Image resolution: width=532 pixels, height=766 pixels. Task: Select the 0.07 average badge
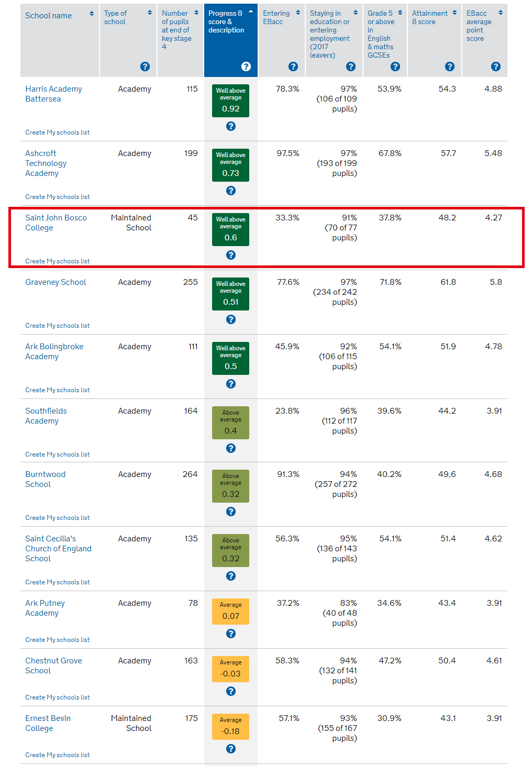click(x=230, y=612)
